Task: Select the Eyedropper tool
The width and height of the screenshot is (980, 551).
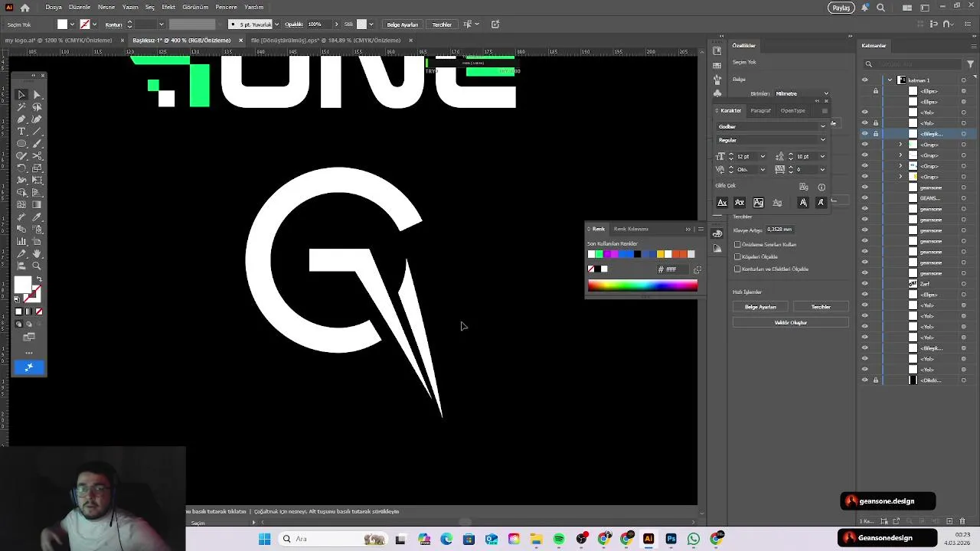Action: tap(37, 217)
